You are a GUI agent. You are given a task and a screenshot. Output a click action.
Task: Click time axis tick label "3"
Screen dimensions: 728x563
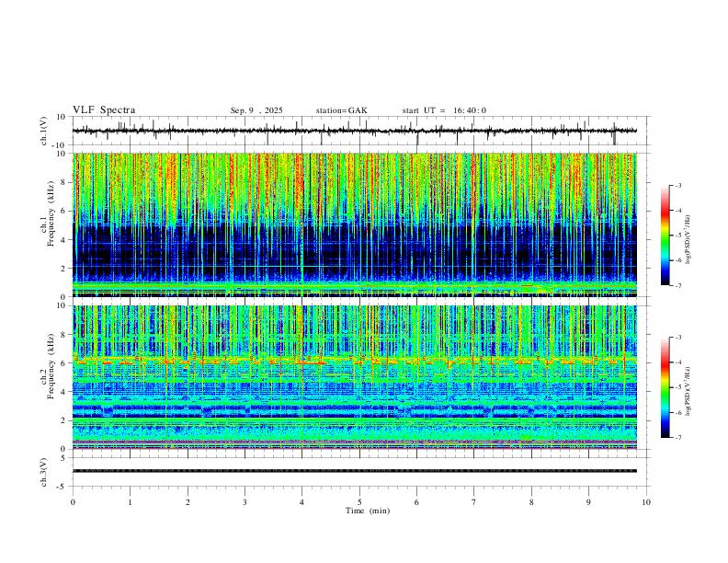[x=245, y=502]
